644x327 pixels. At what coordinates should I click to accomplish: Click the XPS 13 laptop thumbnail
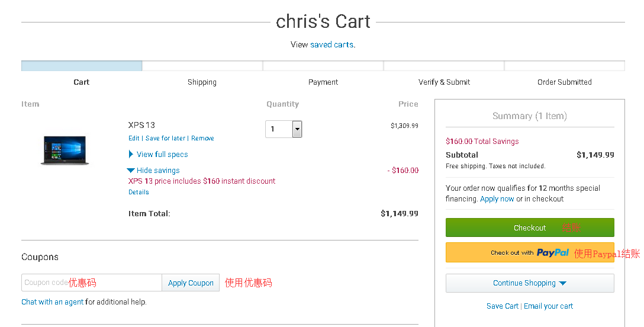65,150
